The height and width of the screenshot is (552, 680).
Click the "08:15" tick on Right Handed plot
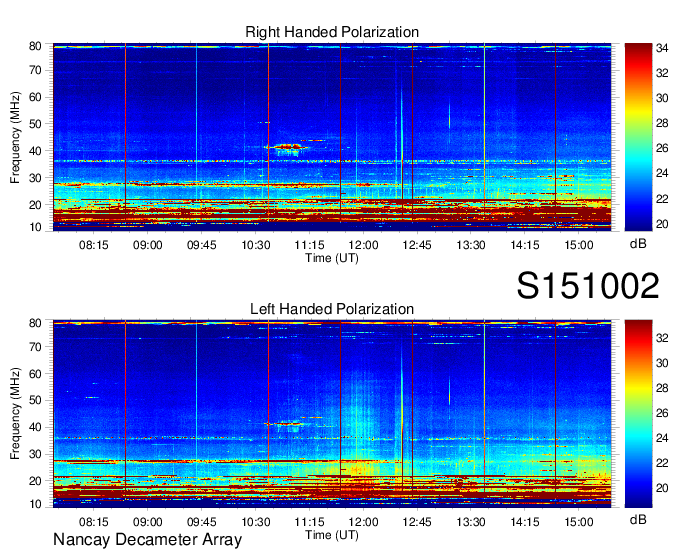coord(93,245)
